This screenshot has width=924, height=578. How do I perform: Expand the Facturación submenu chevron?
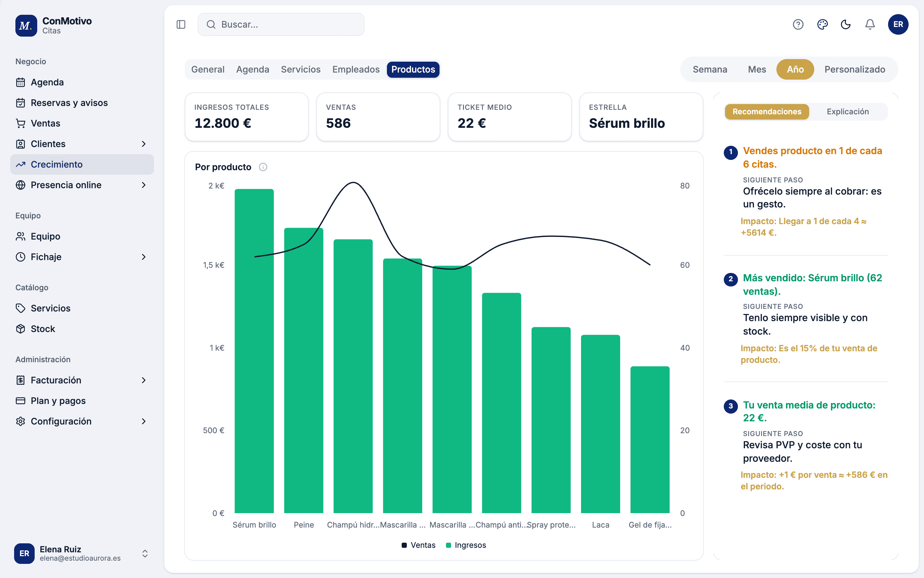(143, 380)
